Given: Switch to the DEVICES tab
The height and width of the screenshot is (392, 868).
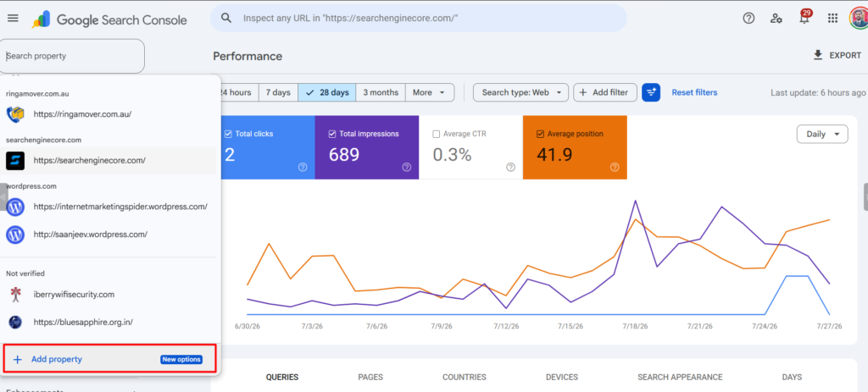Looking at the screenshot, I should (x=562, y=377).
